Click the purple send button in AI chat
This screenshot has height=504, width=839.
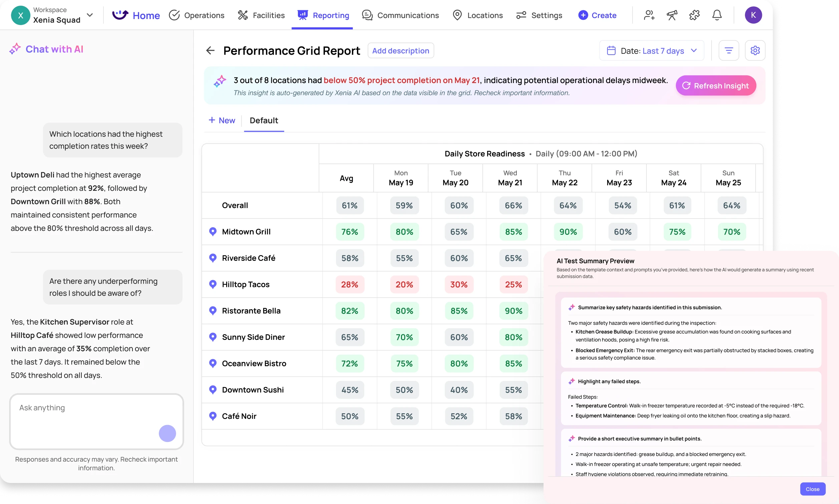tap(167, 433)
